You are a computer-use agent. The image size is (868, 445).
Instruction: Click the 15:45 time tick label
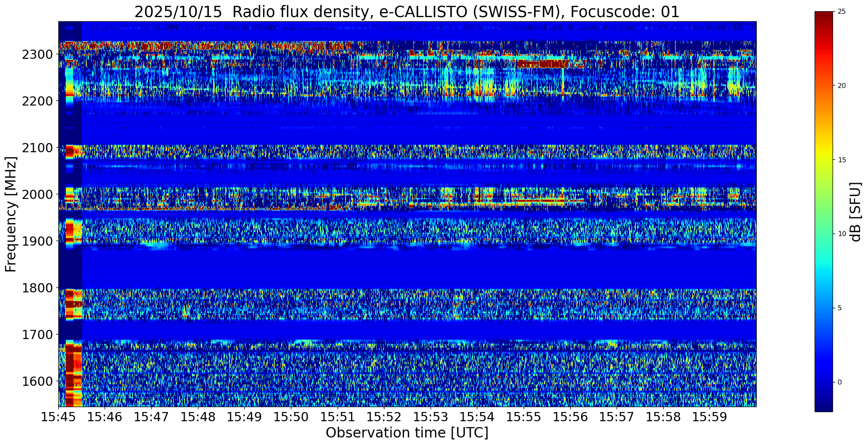tap(58, 417)
